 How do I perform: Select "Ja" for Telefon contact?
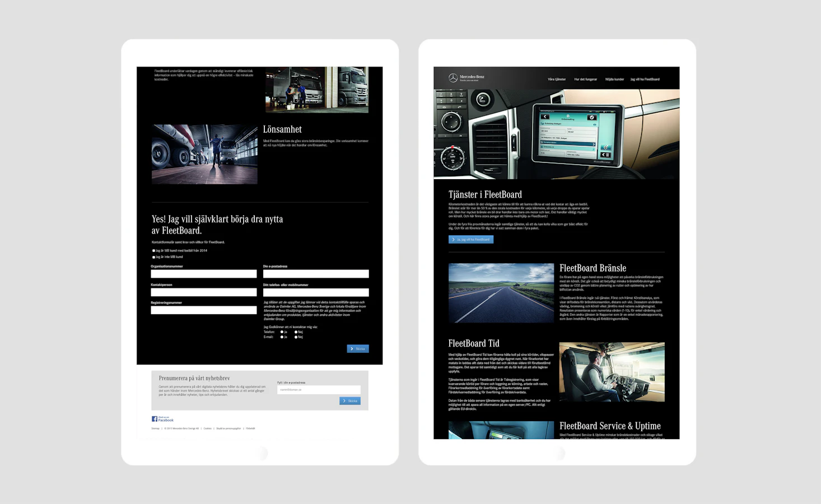pos(282,332)
